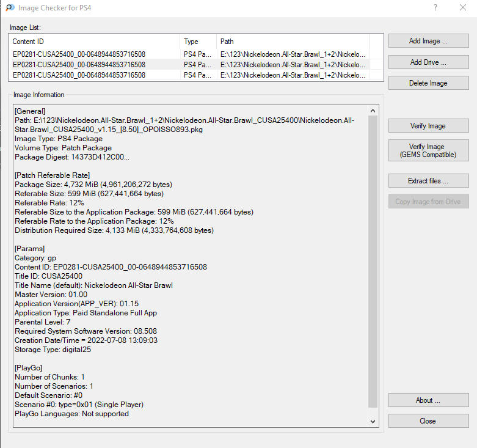Image resolution: width=477 pixels, height=448 pixels.
Task: Click 'Scenario #0: type=0x01 (Single Player)' line
Action: [79, 405]
